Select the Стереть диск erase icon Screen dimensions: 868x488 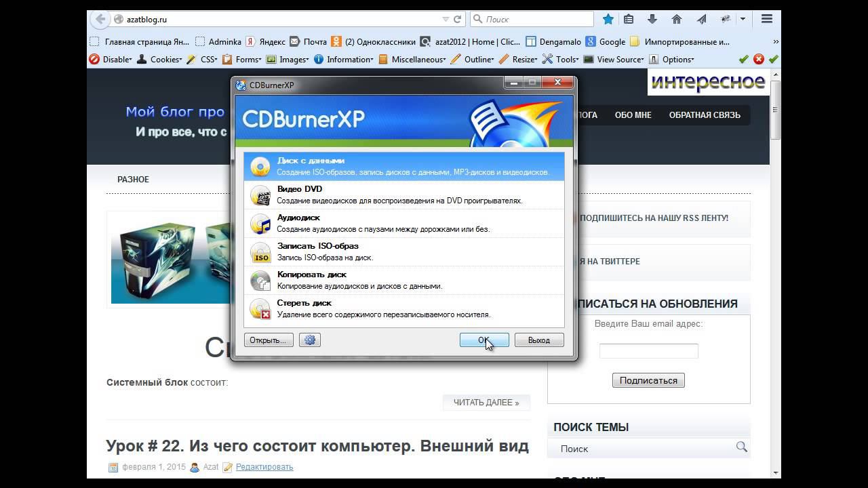point(260,309)
